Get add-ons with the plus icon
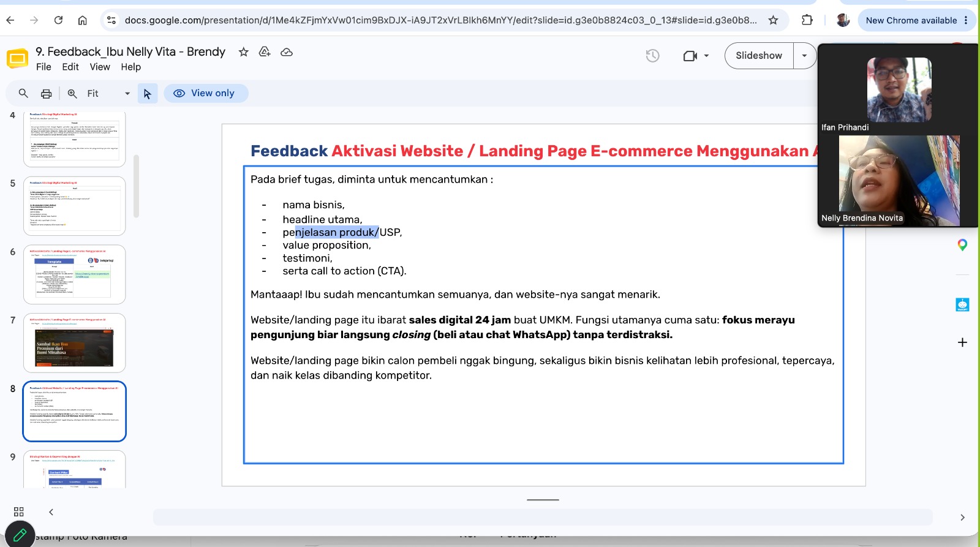The width and height of the screenshot is (980, 547). (x=962, y=342)
